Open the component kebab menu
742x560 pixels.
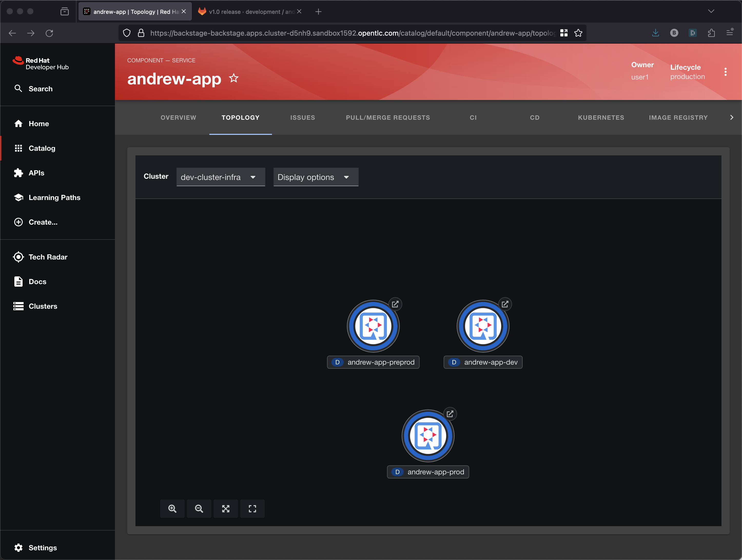tap(725, 72)
